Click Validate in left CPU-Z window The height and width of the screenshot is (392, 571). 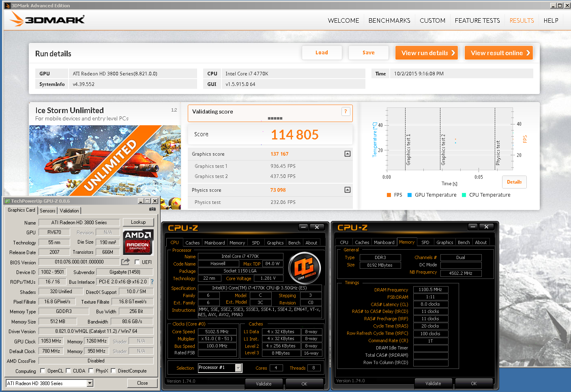click(264, 383)
